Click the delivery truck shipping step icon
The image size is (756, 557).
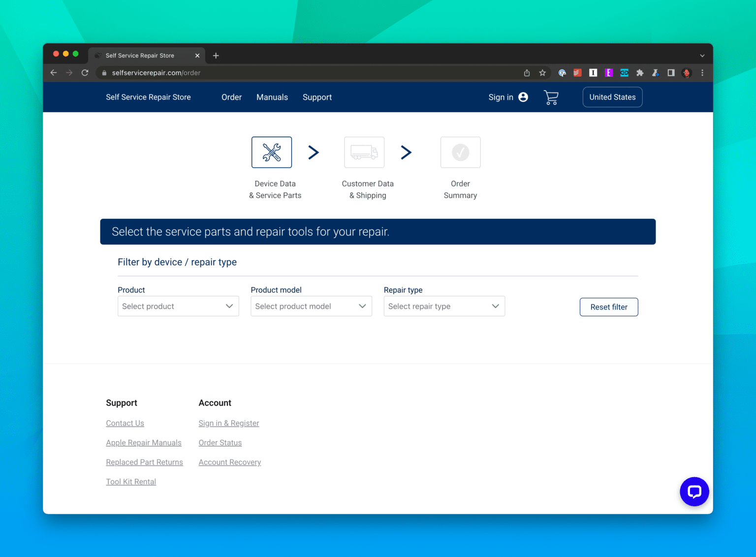tap(364, 152)
